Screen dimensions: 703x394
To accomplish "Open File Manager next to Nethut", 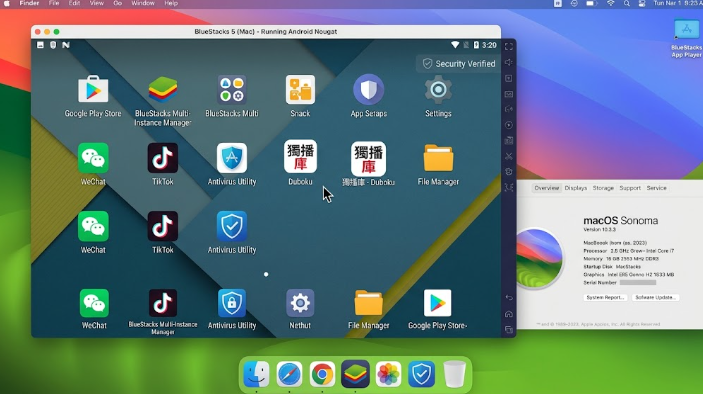I will 369,303.
